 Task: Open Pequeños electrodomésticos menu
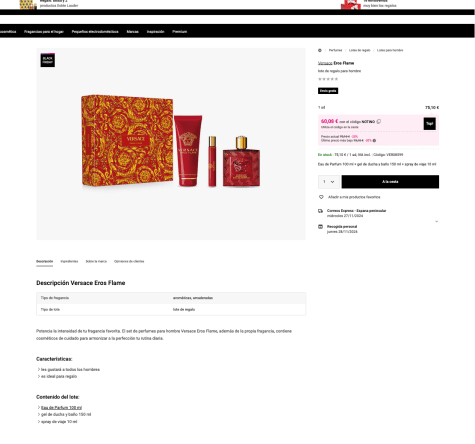pyautogui.click(x=95, y=32)
